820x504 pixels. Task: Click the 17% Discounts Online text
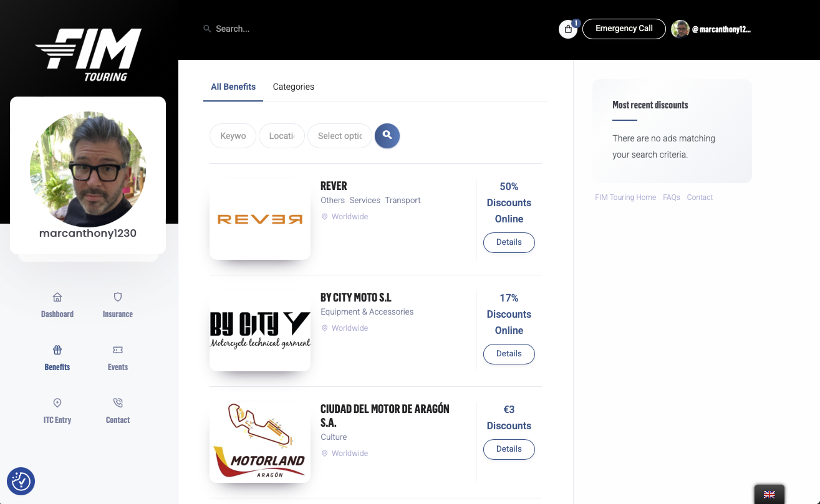[x=509, y=314]
